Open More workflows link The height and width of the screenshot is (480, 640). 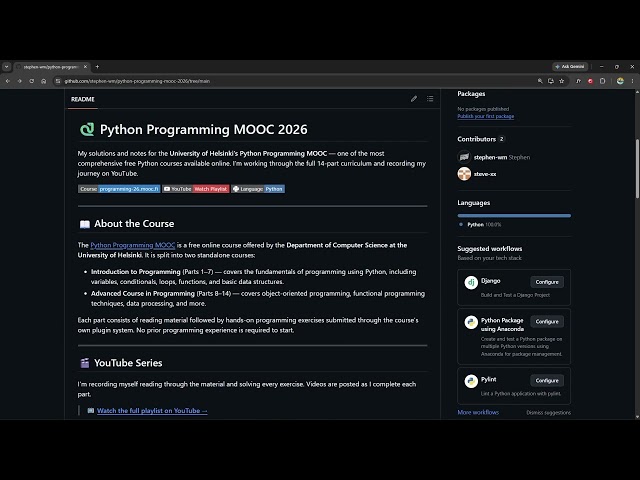478,412
